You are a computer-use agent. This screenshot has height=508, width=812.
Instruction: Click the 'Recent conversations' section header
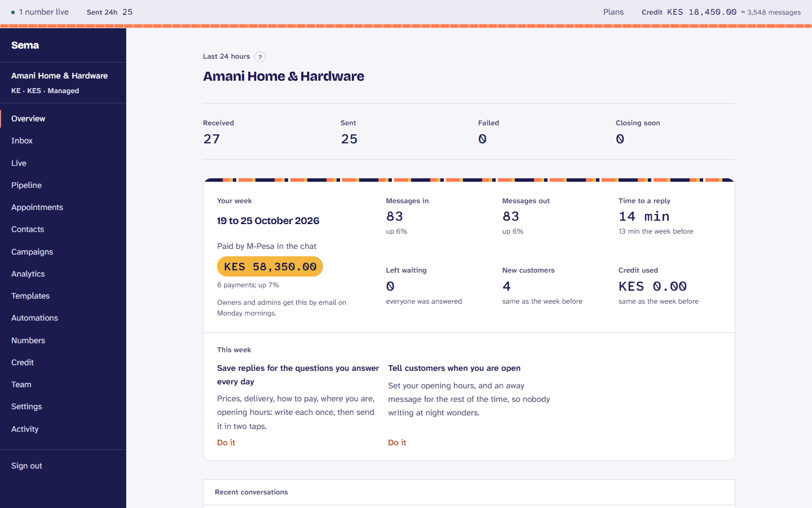tap(251, 492)
